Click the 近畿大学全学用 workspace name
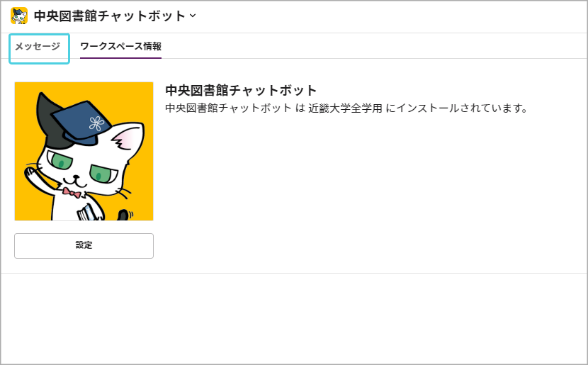 [346, 108]
